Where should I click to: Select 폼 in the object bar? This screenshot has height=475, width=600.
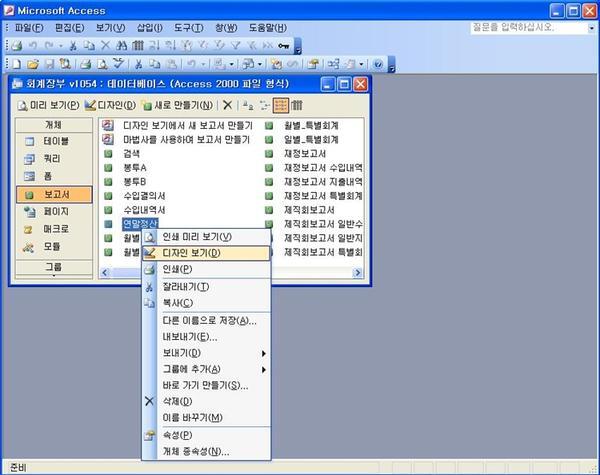pos(54,176)
